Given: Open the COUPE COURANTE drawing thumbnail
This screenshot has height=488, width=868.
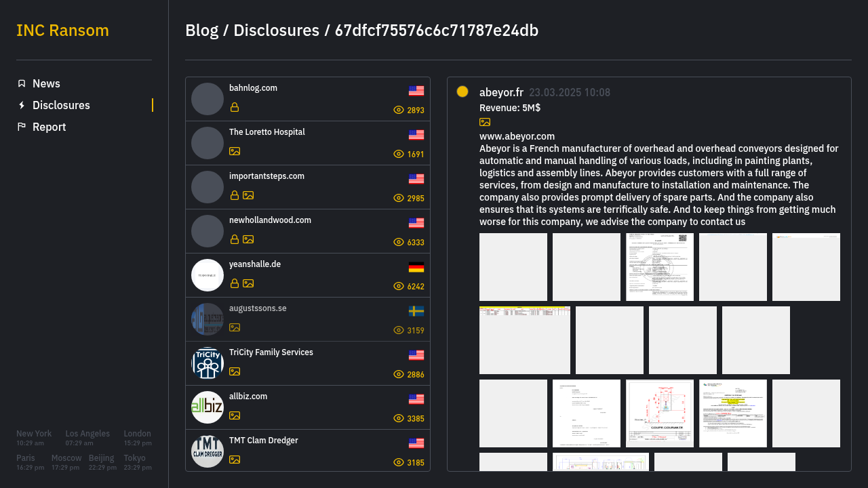Looking at the screenshot, I should tap(660, 413).
